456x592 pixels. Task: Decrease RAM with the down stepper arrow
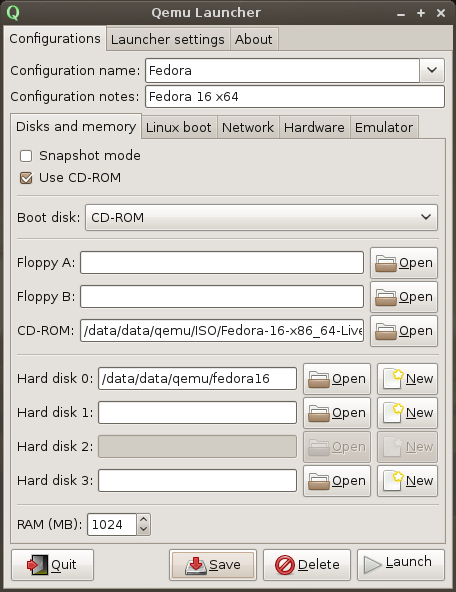pos(143,529)
